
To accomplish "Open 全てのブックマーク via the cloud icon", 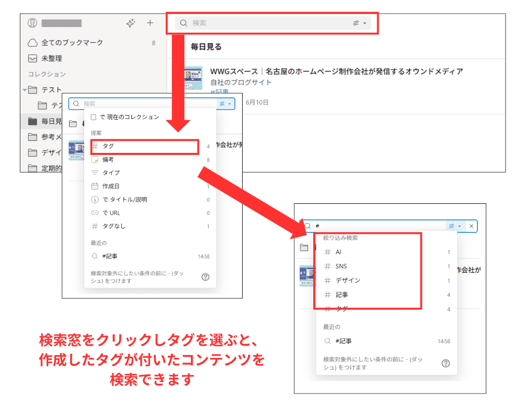I will pyautogui.click(x=33, y=43).
